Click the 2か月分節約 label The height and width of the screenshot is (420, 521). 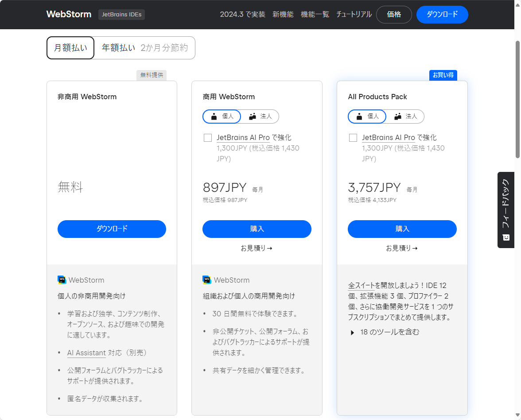coord(164,48)
